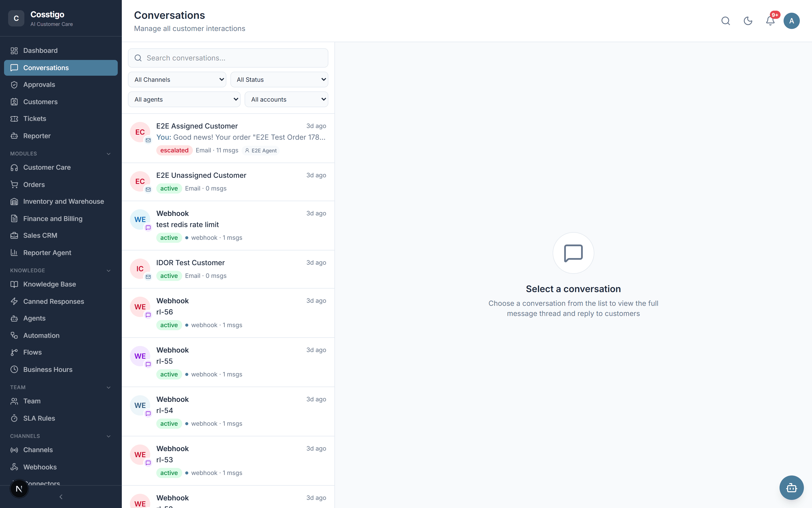This screenshot has height=508, width=812.
Task: Click the Flows branch icon
Action: point(14,353)
